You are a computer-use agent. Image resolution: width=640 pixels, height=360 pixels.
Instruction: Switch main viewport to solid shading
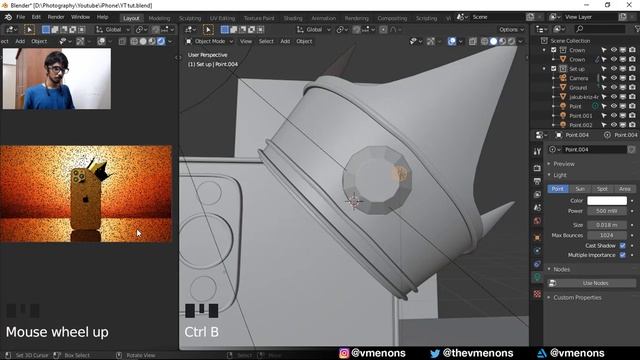point(493,41)
